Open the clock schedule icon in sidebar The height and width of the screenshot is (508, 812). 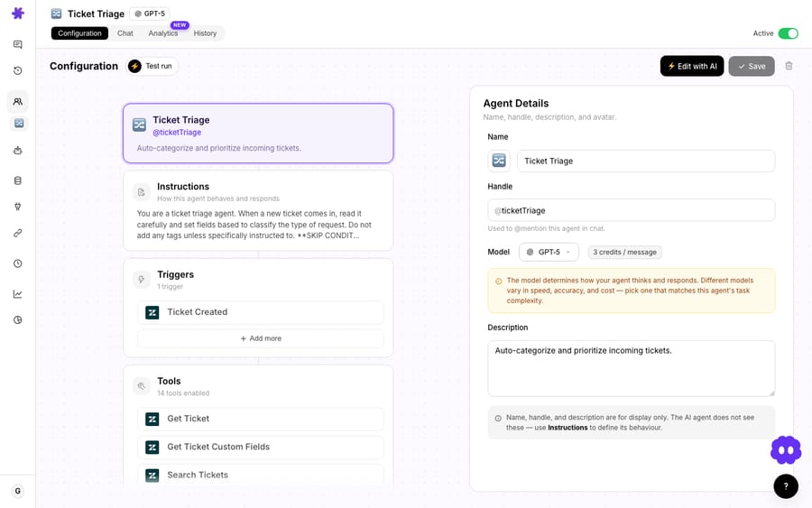(18, 263)
